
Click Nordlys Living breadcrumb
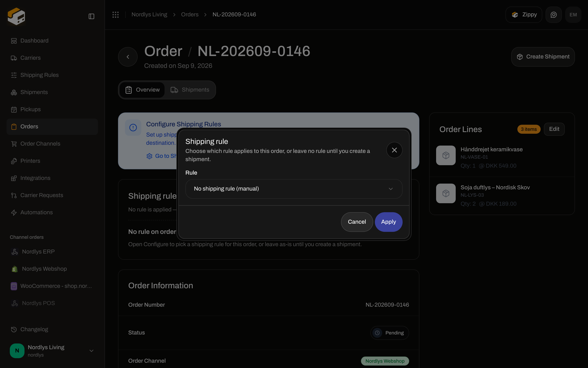click(149, 15)
